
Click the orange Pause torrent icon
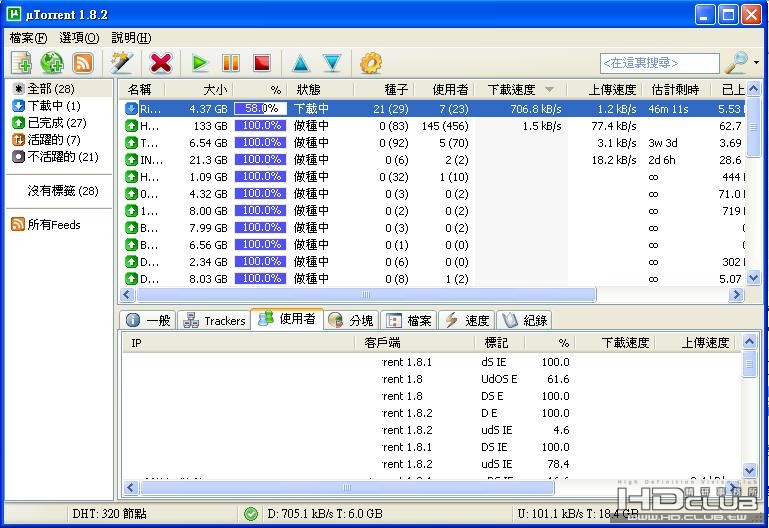point(231,63)
